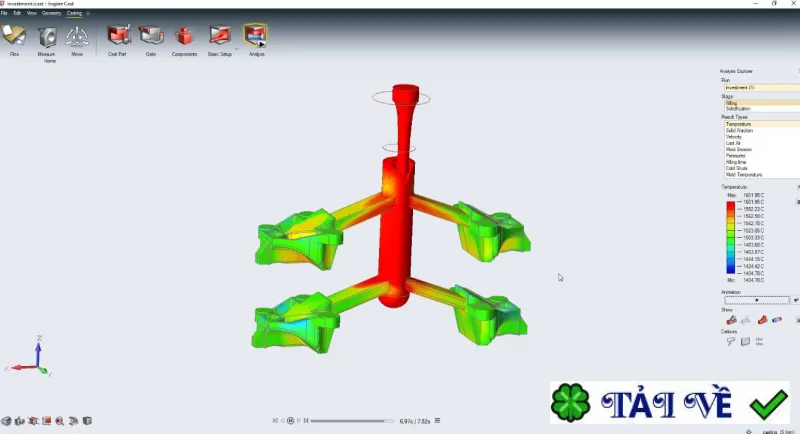Open the Basic Setup tool
Screen dimensions: 800x434
pos(220,36)
